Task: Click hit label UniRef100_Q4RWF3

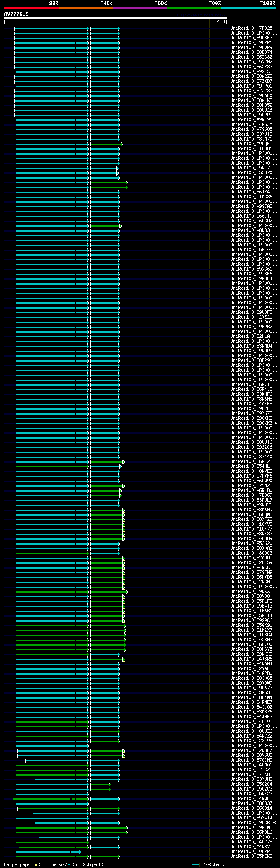Action: click(x=251, y=798)
